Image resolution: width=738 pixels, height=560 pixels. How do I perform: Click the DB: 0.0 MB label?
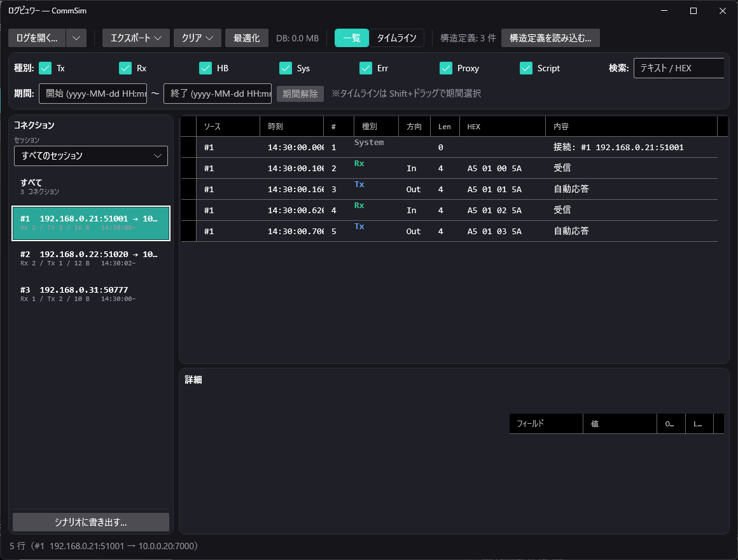pos(298,38)
